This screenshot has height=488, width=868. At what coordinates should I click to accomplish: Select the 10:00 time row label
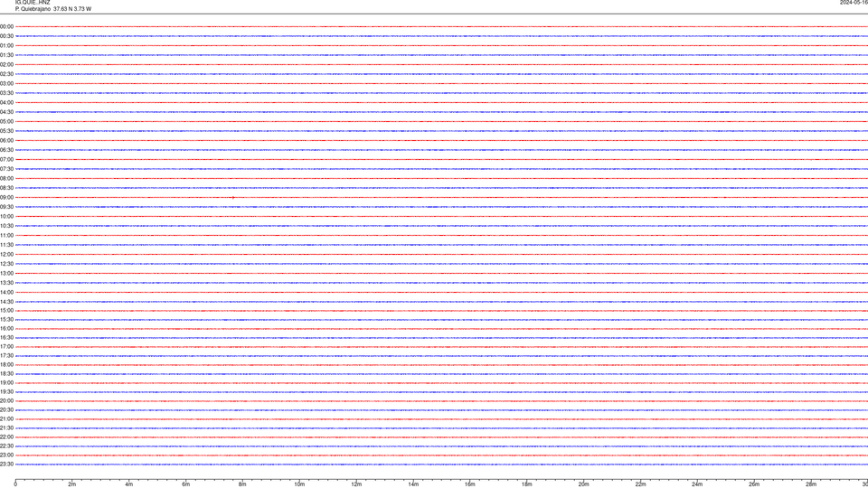tap(6, 216)
